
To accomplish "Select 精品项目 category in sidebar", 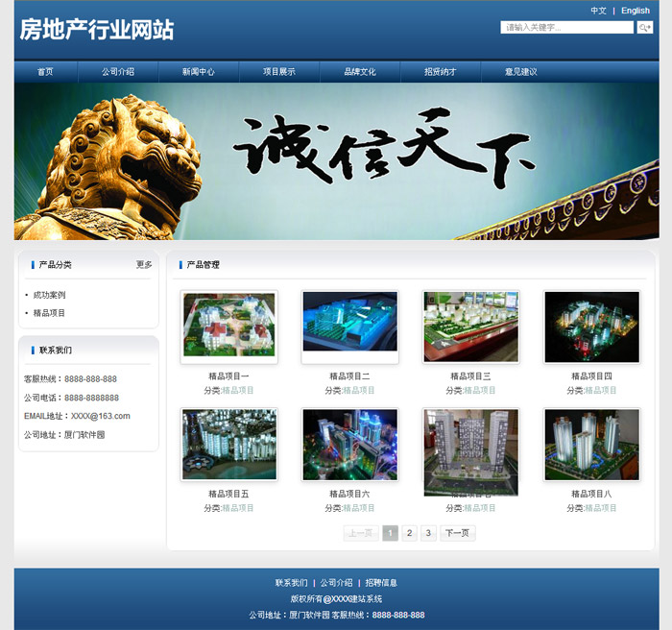I will [x=49, y=313].
